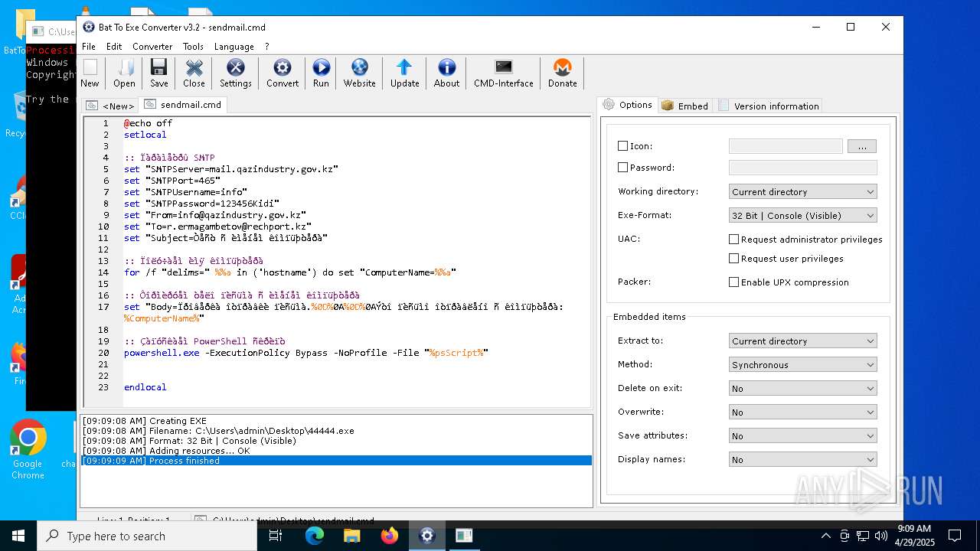Launch Microsoft Edge from taskbar
The image size is (980, 551).
tap(315, 536)
